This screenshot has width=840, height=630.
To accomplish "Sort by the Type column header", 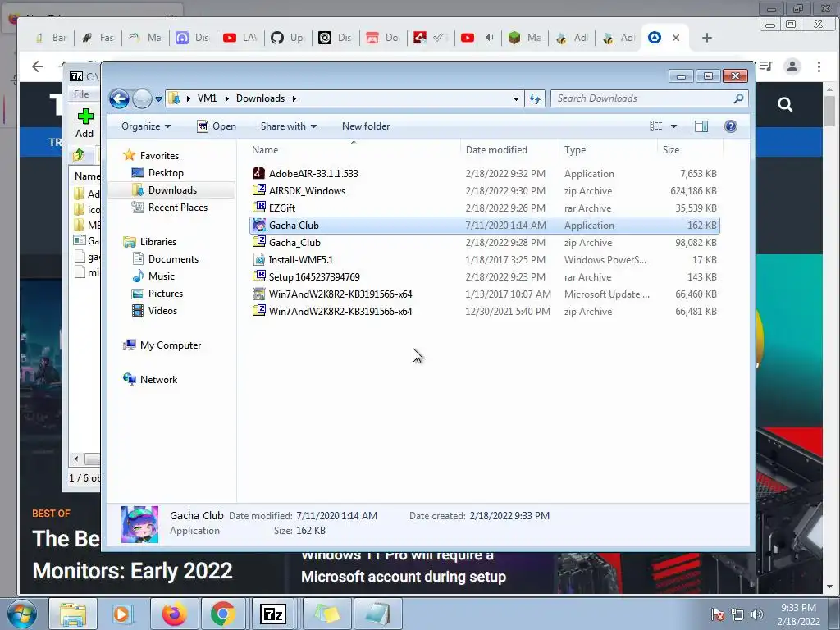I will [x=608, y=150].
